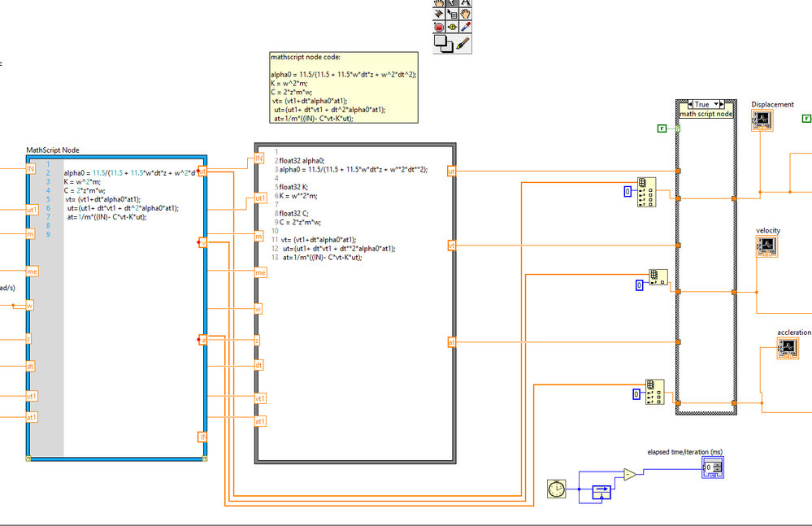
Task: Click the vt1 input terminal of MathScript Node
Action: 33,396
